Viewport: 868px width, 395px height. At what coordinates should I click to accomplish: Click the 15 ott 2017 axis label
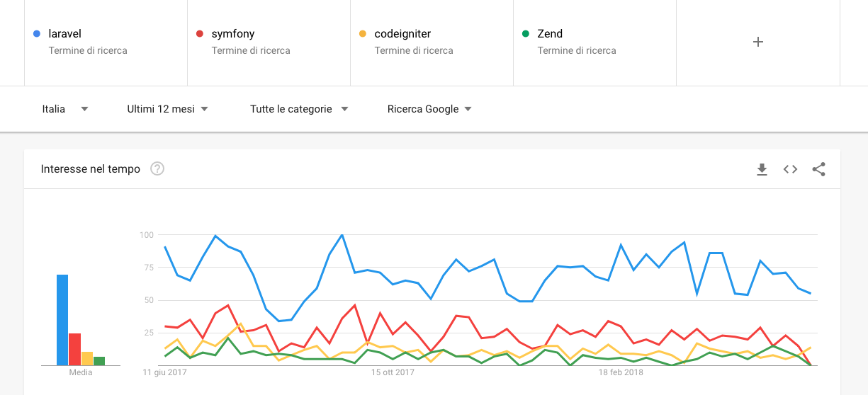(x=393, y=372)
